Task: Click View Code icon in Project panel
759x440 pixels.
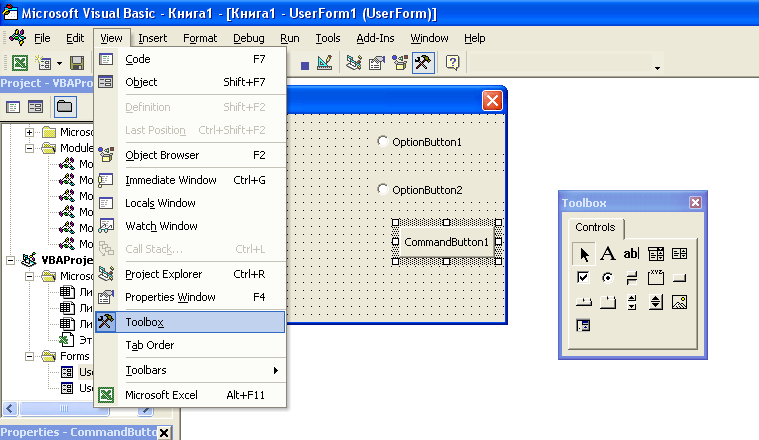Action: click(x=13, y=107)
